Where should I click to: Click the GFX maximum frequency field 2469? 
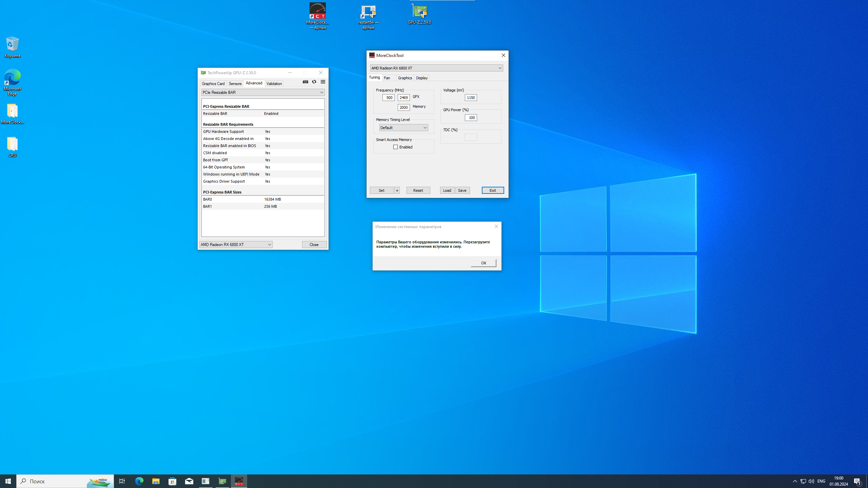point(403,98)
